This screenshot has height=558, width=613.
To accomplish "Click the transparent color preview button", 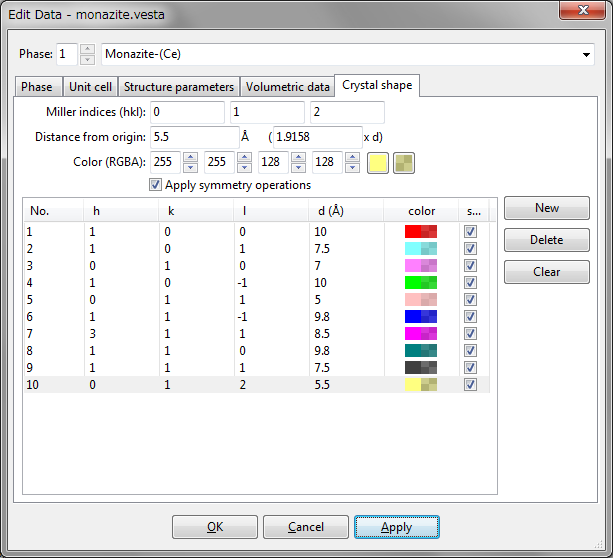I will tap(403, 162).
